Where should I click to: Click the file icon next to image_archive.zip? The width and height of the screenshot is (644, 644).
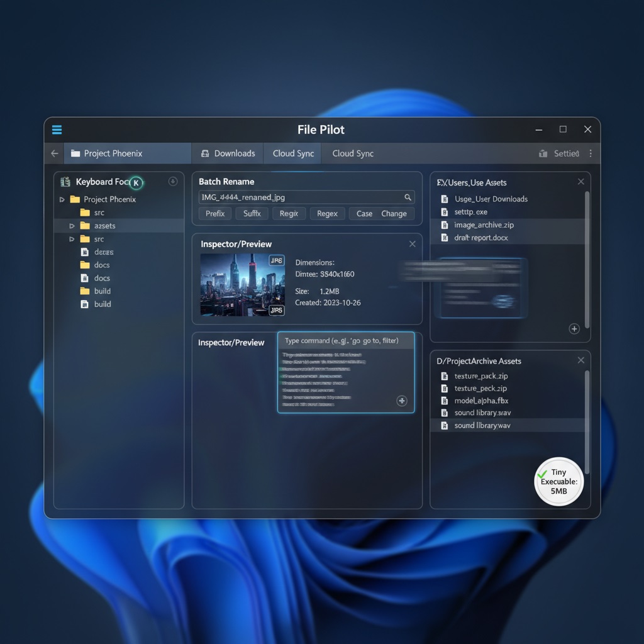click(x=445, y=225)
